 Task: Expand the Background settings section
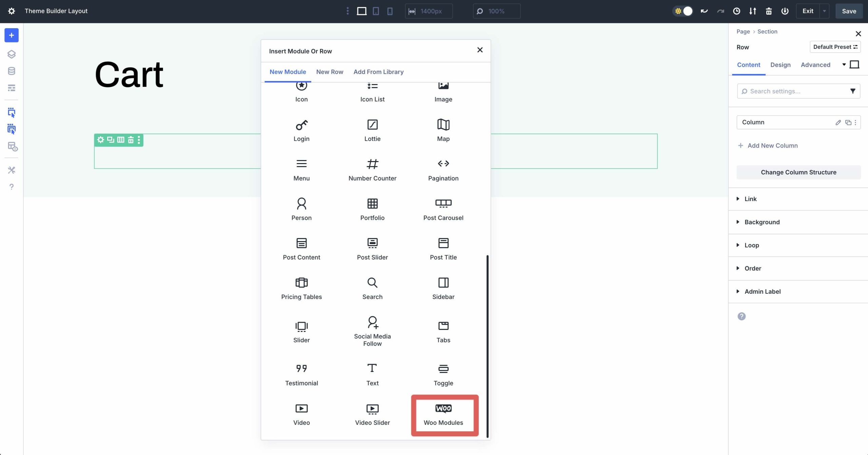point(762,222)
